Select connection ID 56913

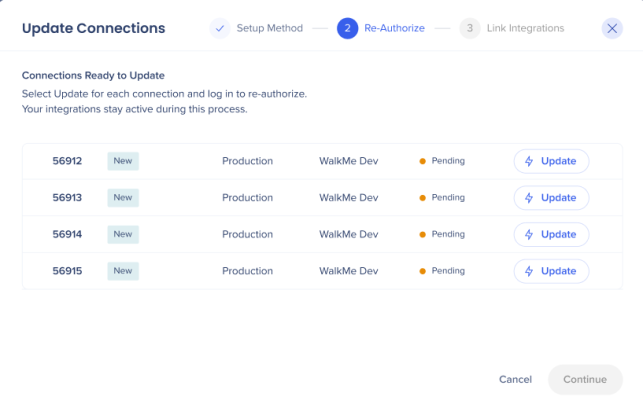pyautogui.click(x=67, y=198)
